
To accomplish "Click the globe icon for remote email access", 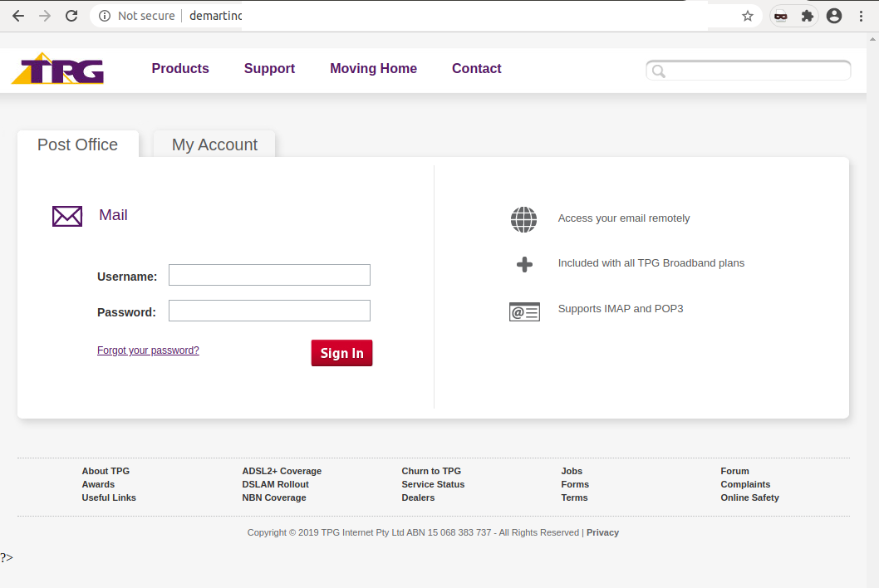I will tap(523, 219).
